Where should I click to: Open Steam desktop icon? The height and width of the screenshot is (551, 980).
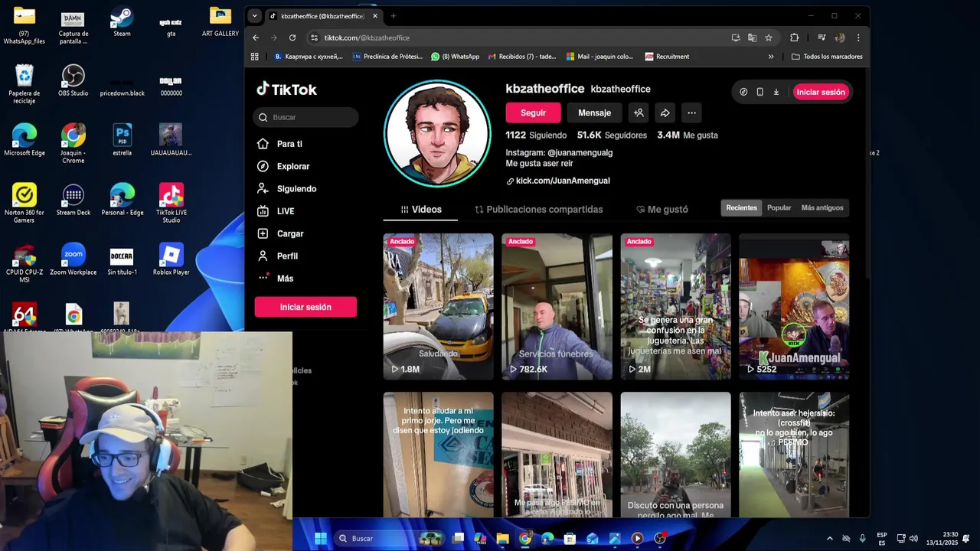point(122,21)
